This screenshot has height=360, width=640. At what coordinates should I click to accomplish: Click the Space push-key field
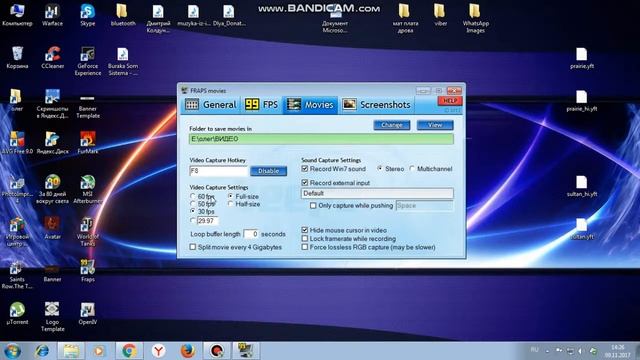[x=424, y=206]
